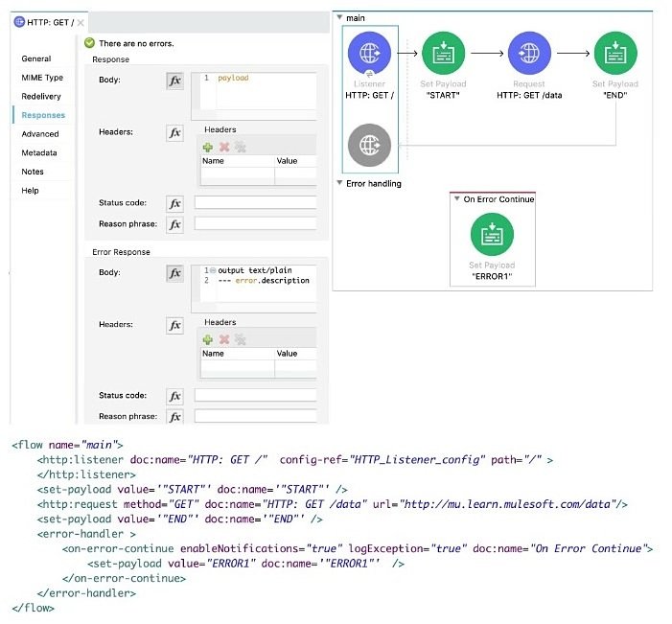This screenshot has width=672, height=624.
Task: Click the green no-errors status checkmark
Action: [89, 43]
